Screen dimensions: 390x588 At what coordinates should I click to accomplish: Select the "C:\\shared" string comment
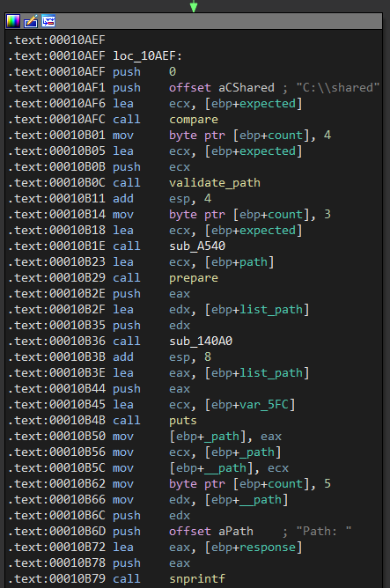click(338, 88)
